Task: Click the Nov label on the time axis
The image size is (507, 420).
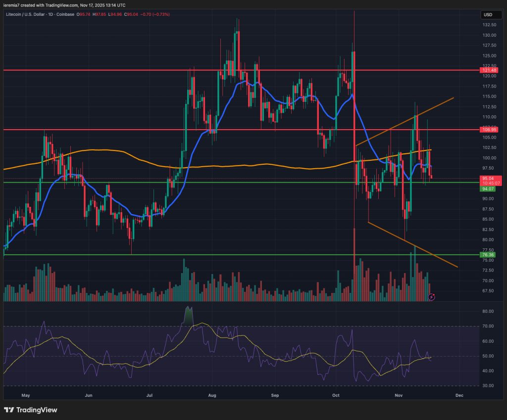Action: 399,395
